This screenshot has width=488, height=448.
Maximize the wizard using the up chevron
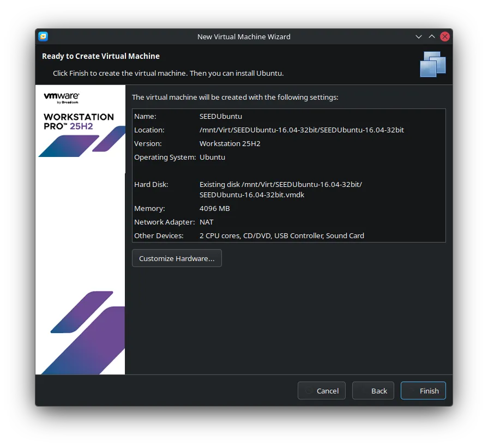[432, 37]
